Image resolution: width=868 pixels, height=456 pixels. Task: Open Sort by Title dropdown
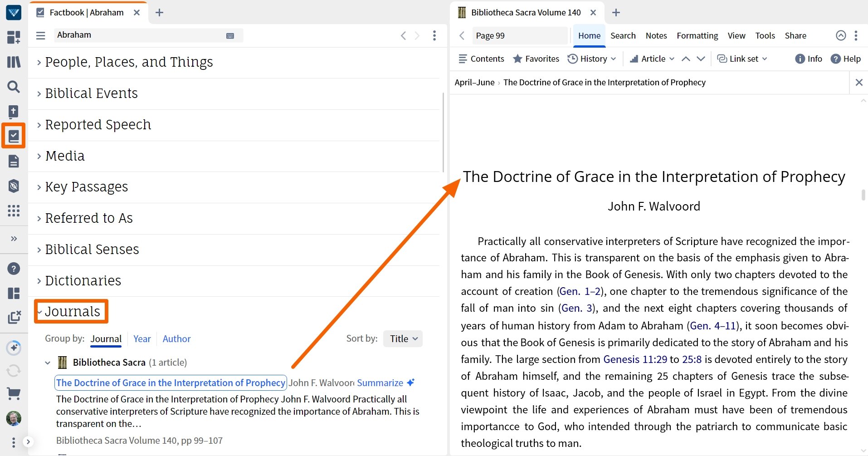tap(403, 339)
